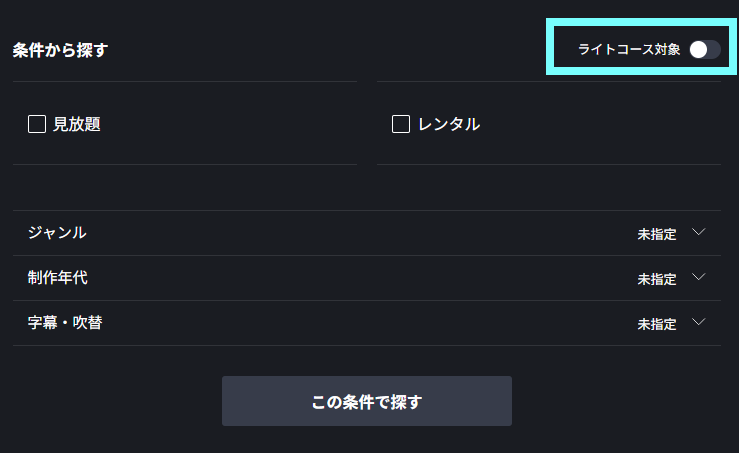Click 未指定 value beside 制作年代
This screenshot has height=453, width=739.
coord(657,279)
